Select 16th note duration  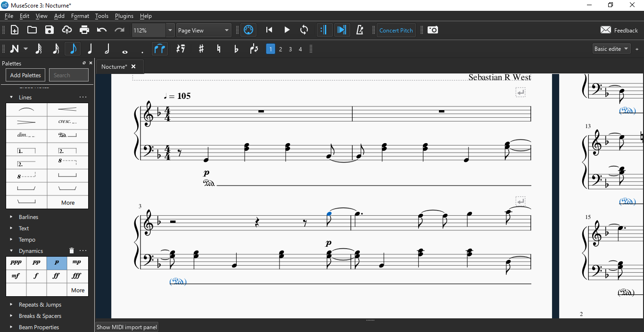click(56, 49)
